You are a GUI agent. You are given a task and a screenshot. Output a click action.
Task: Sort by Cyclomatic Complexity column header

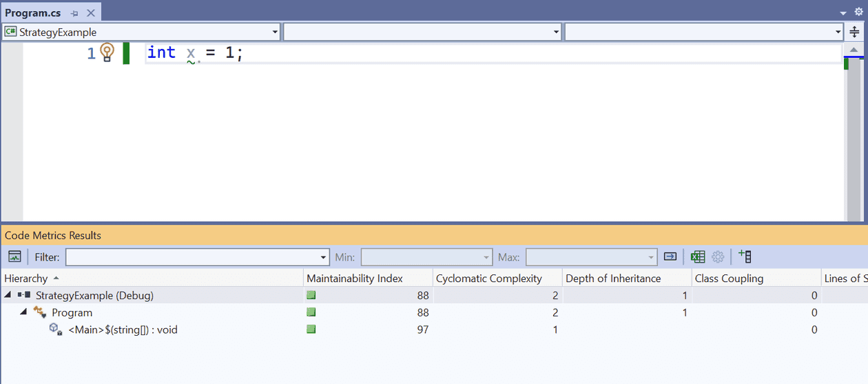point(488,279)
